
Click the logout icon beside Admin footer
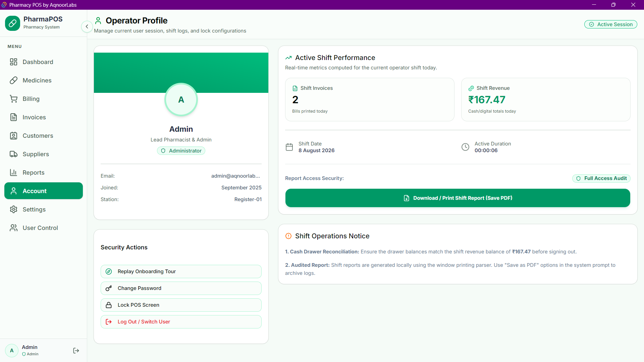point(76,351)
